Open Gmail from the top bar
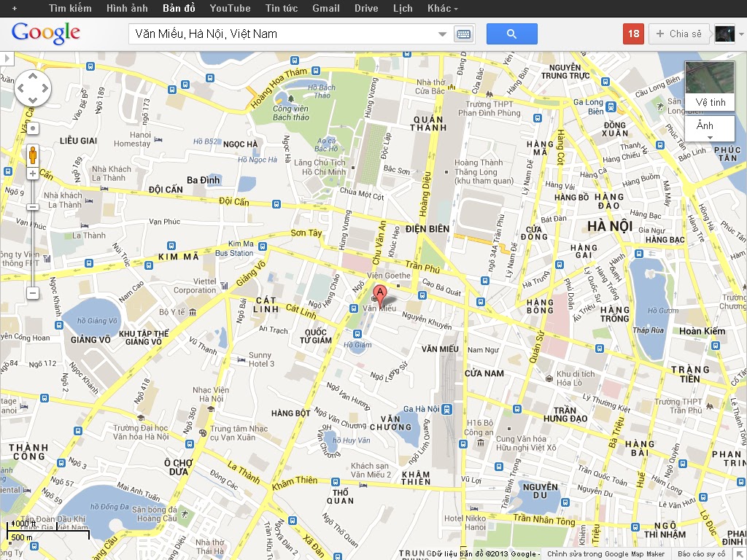This screenshot has height=560, width=747. [326, 8]
